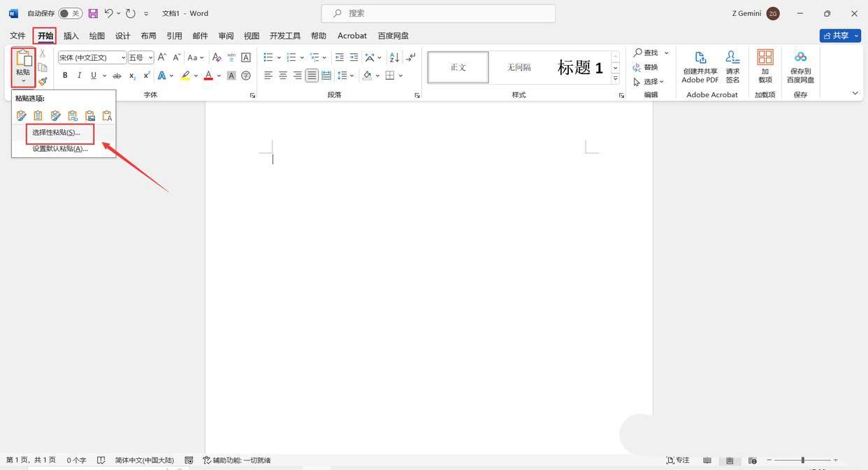Apply Strikethrough formatting
Image resolution: width=868 pixels, height=470 pixels.
(117, 76)
